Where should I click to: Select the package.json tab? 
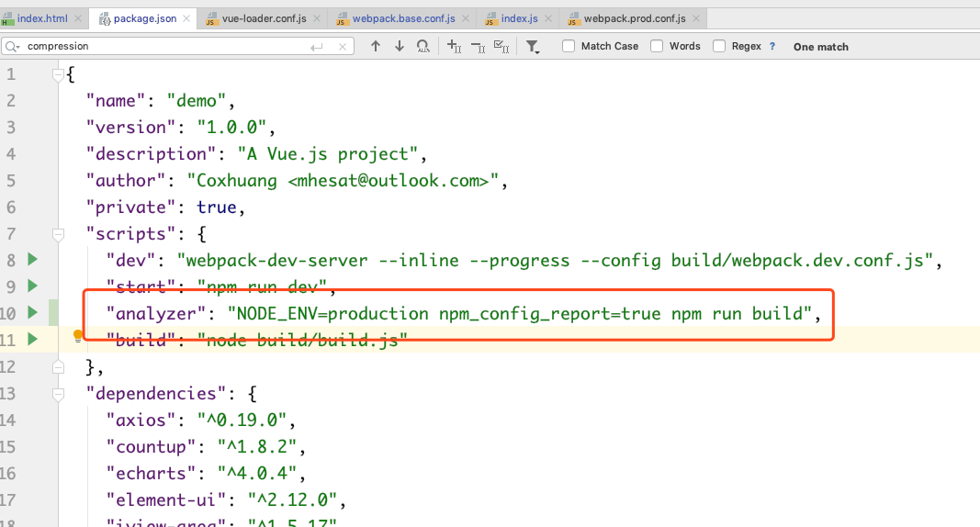(145, 18)
